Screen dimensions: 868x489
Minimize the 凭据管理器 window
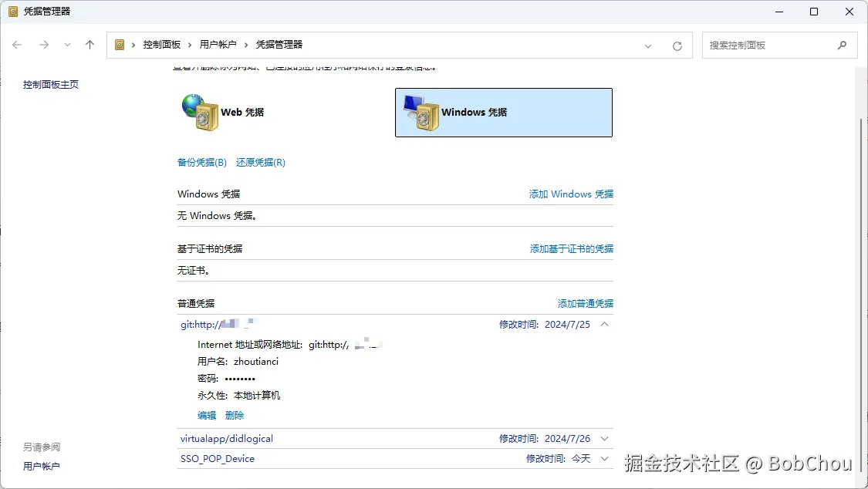coord(779,12)
